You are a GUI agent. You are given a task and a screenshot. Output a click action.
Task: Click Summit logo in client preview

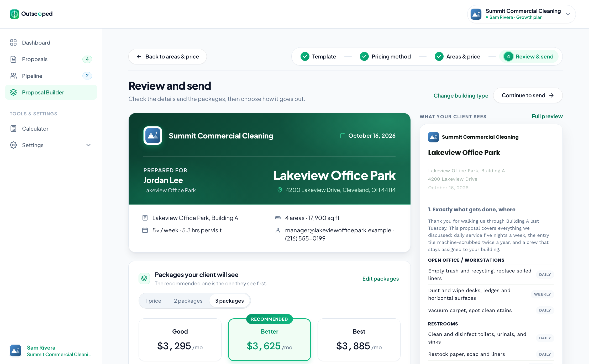pyautogui.click(x=433, y=137)
